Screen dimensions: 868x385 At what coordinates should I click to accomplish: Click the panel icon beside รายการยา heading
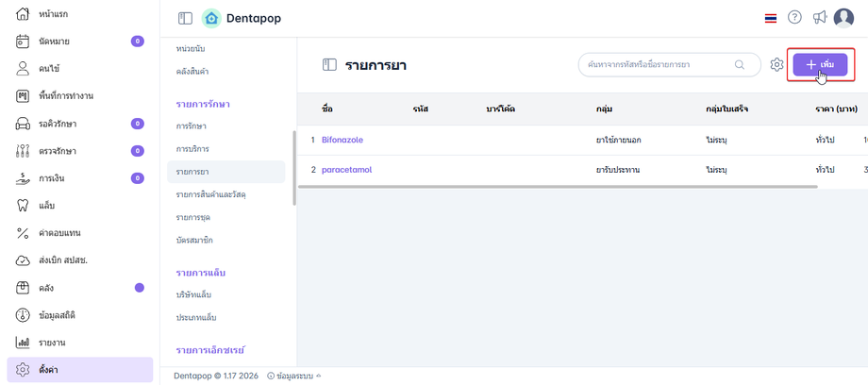click(x=329, y=64)
